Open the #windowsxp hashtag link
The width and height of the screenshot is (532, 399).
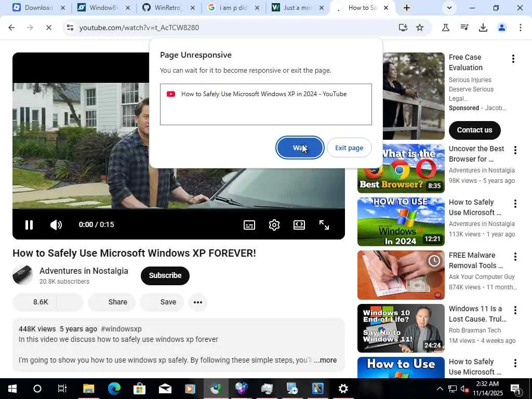pyautogui.click(x=121, y=329)
